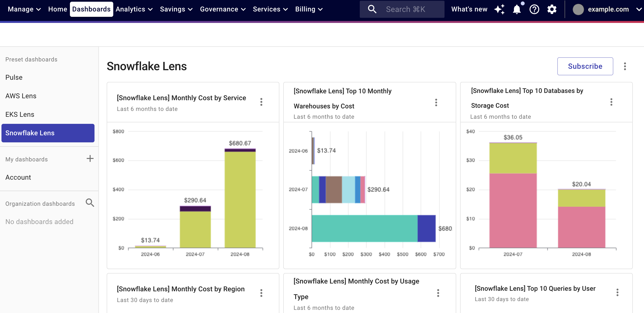Select the Dashboards tab

coord(91,9)
